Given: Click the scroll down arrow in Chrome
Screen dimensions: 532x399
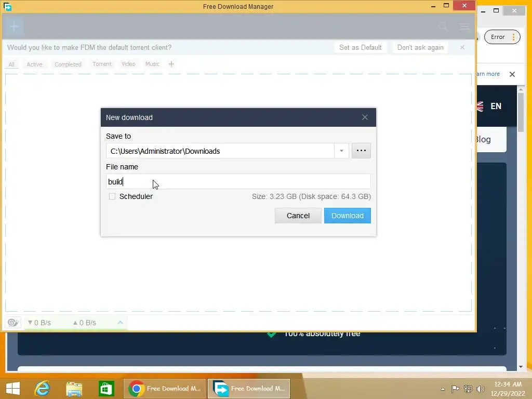Looking at the screenshot, I should point(521,367).
